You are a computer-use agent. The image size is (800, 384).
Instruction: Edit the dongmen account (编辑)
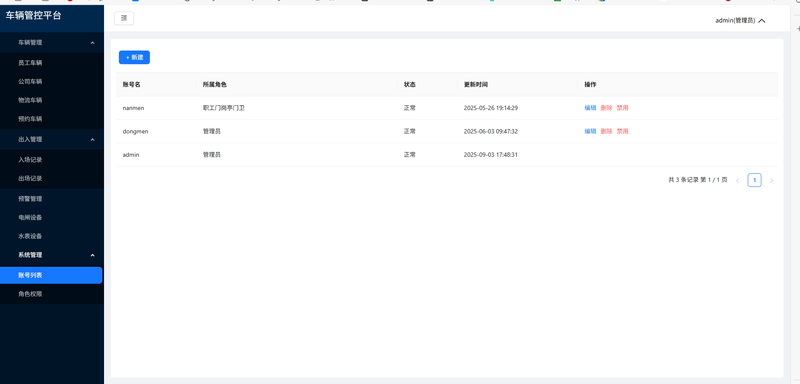[590, 132]
